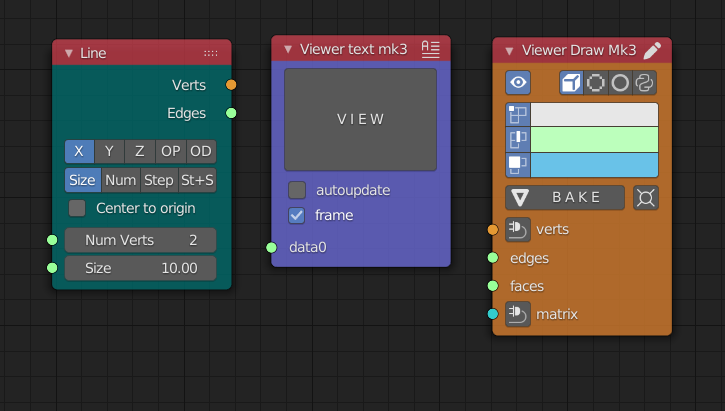Enable Center to origin checkbox
725x411 pixels.
tap(77, 208)
